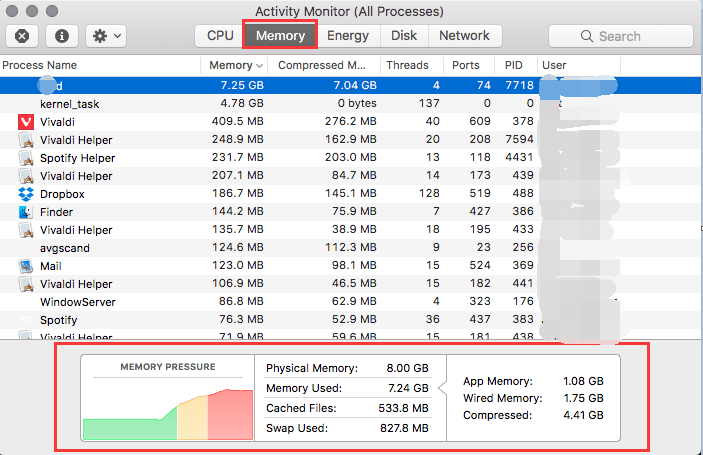Viewport: 703px width, 455px height.
Task: Sort by the Threads column
Action: (x=407, y=65)
